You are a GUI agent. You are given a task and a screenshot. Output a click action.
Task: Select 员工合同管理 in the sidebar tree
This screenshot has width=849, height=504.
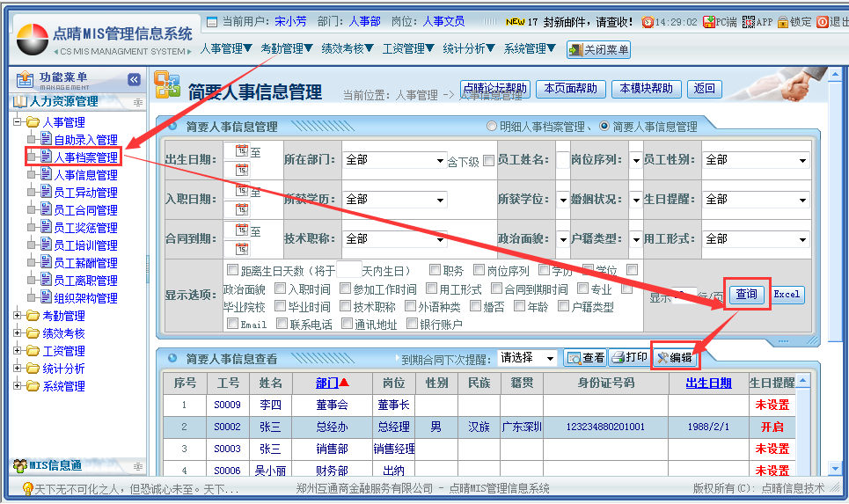point(85,210)
